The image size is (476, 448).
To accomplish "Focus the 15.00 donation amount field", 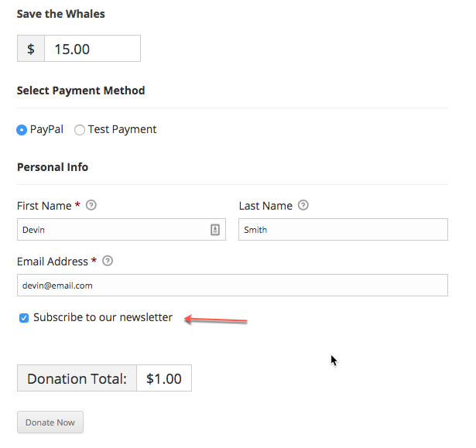I will 93,49.
